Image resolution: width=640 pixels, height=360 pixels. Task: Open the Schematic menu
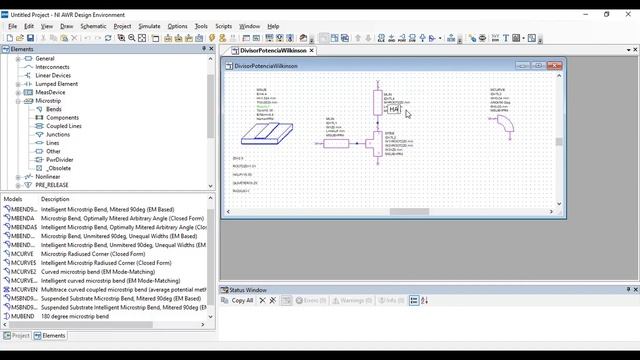(x=93, y=26)
